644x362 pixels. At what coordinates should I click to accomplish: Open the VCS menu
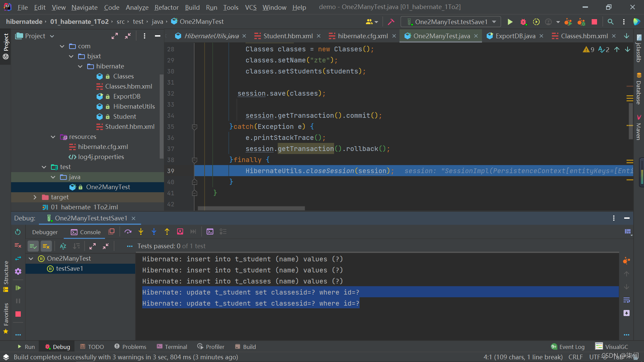point(251,7)
